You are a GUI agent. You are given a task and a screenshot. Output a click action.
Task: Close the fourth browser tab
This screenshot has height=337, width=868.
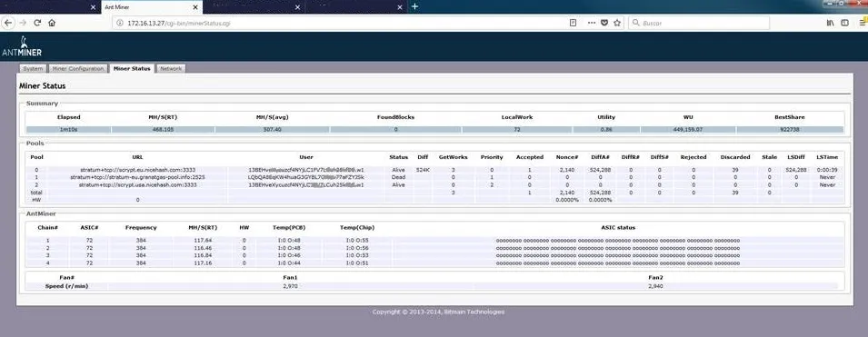click(x=401, y=7)
